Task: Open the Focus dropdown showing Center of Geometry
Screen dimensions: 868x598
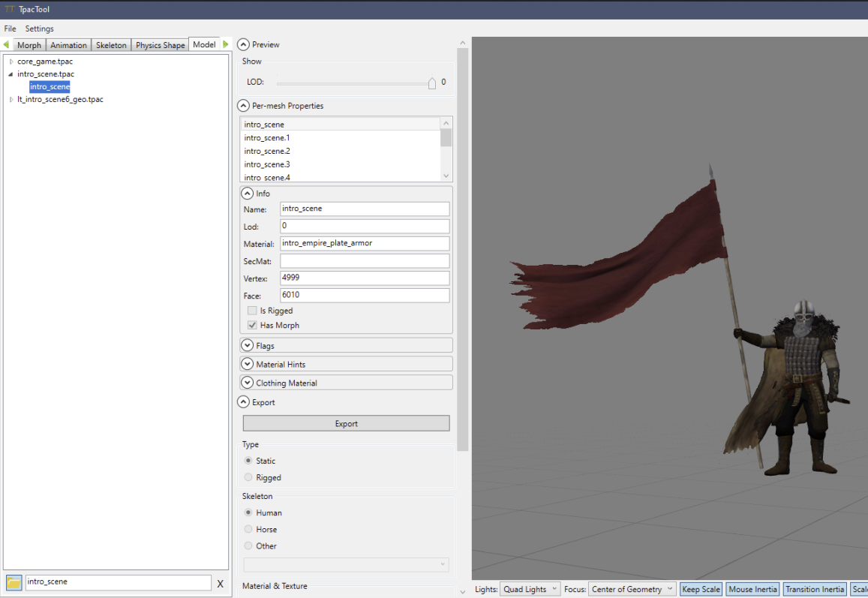Action: [x=632, y=589]
